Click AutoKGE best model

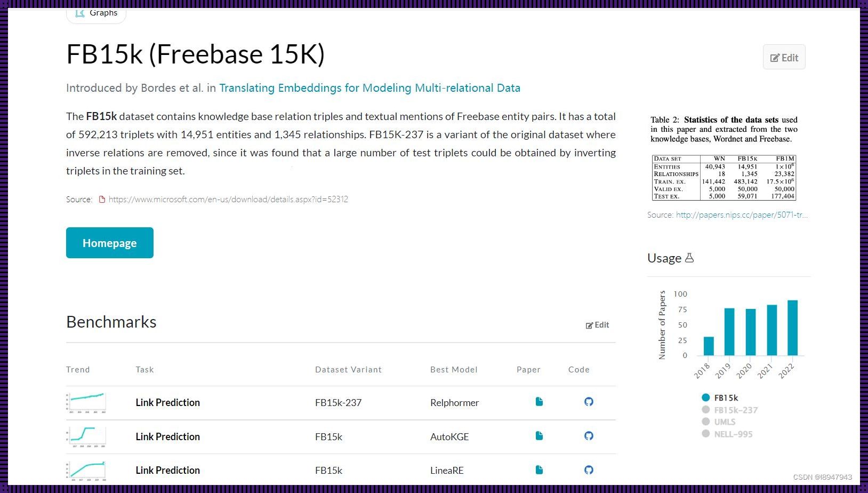(449, 437)
